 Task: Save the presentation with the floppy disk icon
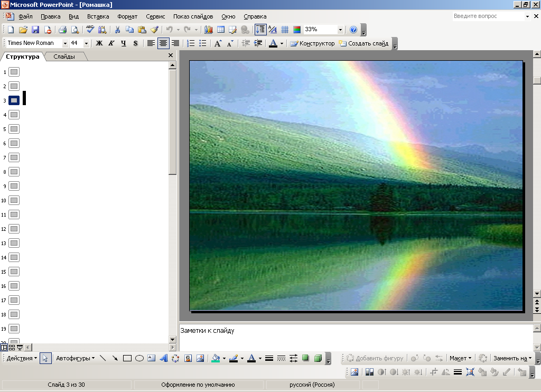(35, 30)
